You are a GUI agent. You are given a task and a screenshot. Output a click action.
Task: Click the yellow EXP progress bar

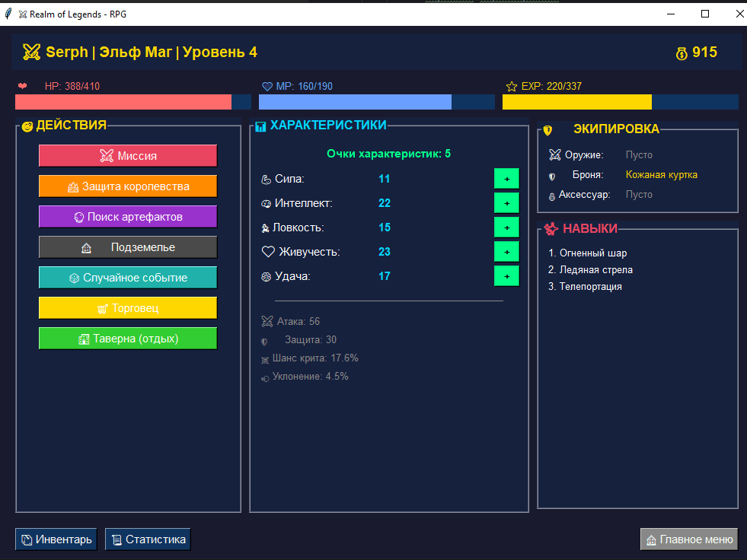[576, 102]
